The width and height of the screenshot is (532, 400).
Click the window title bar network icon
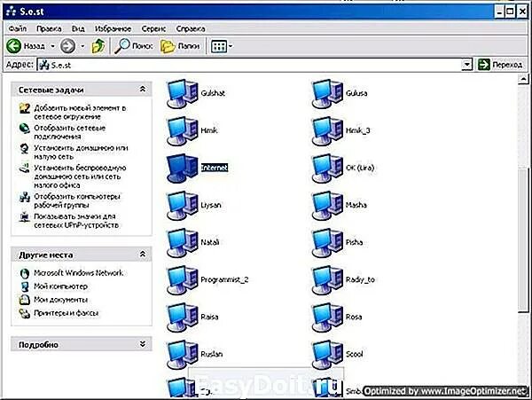11,12
